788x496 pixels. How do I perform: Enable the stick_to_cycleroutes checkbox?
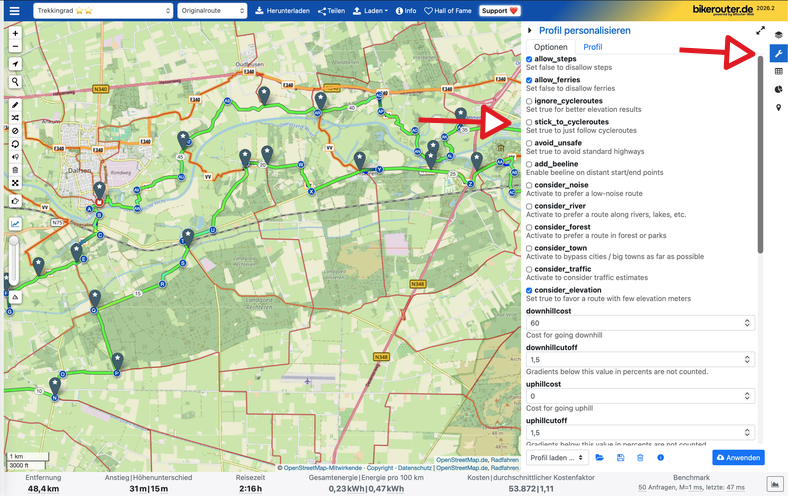[530, 122]
